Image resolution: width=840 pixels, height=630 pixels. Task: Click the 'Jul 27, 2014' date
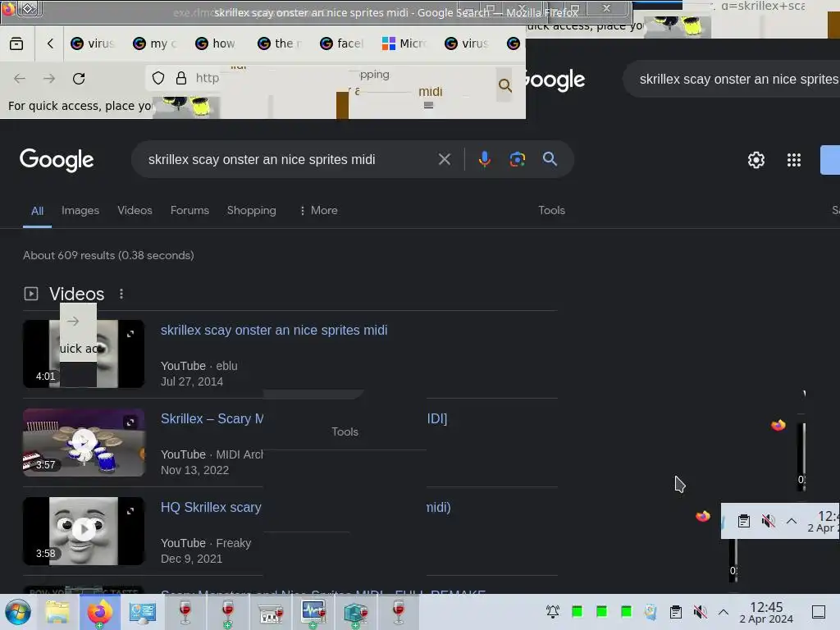[192, 381]
